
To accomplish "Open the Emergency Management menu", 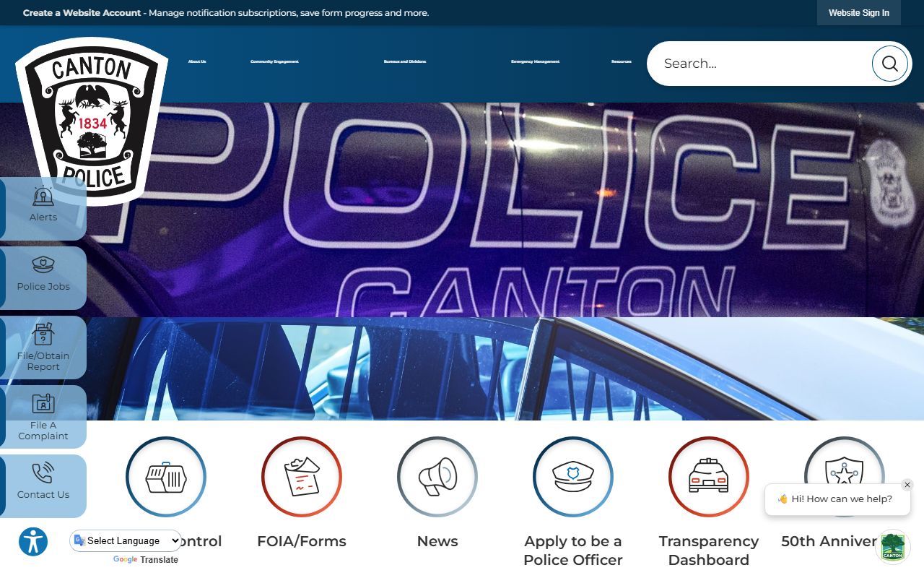I will pos(535,61).
